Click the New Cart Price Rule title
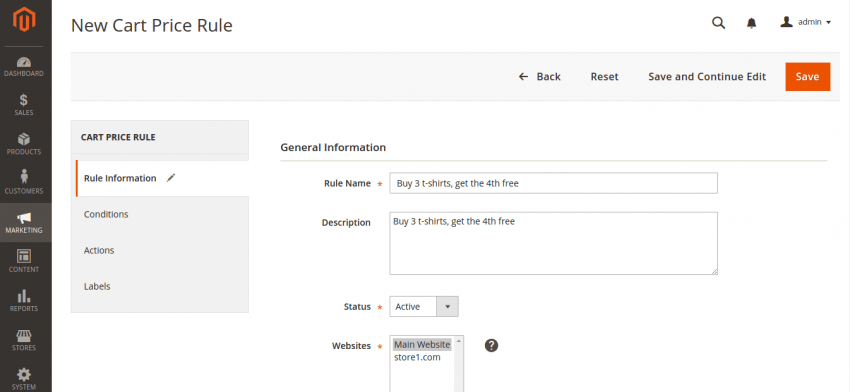The width and height of the screenshot is (850, 392). pos(152,25)
